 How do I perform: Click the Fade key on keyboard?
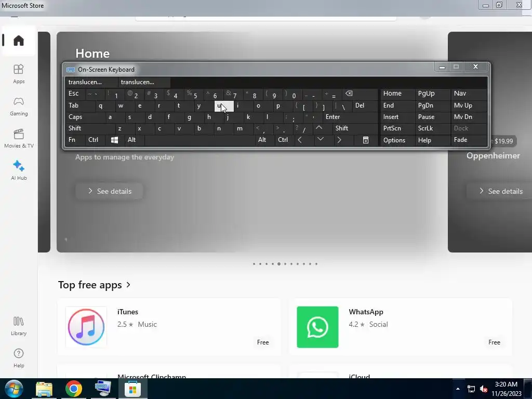tap(469, 140)
